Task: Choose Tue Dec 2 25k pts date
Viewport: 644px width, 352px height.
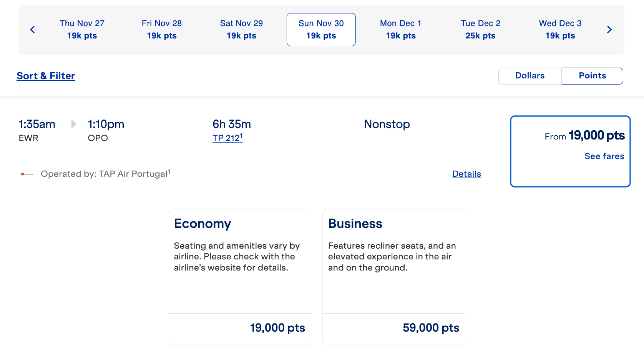Action: (x=480, y=30)
